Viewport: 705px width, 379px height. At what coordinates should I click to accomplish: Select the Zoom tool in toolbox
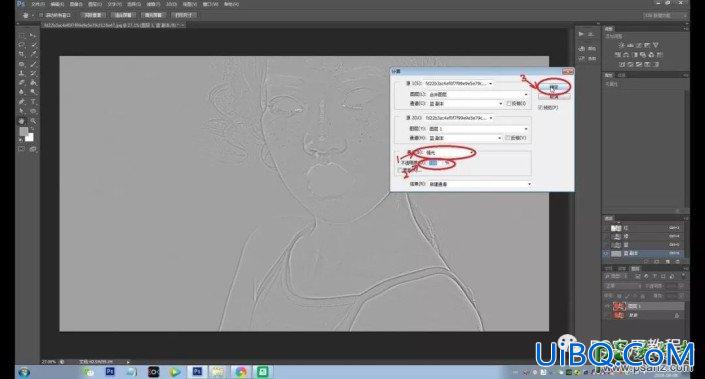click(x=33, y=121)
